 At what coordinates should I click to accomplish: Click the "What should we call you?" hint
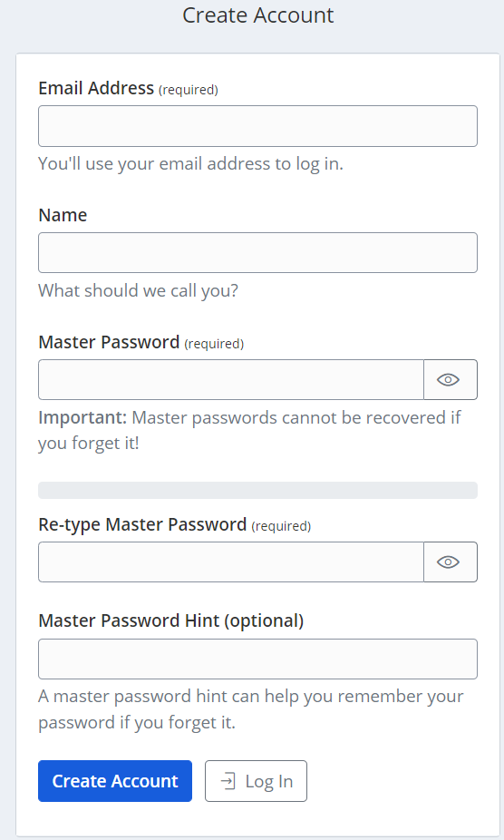[138, 290]
